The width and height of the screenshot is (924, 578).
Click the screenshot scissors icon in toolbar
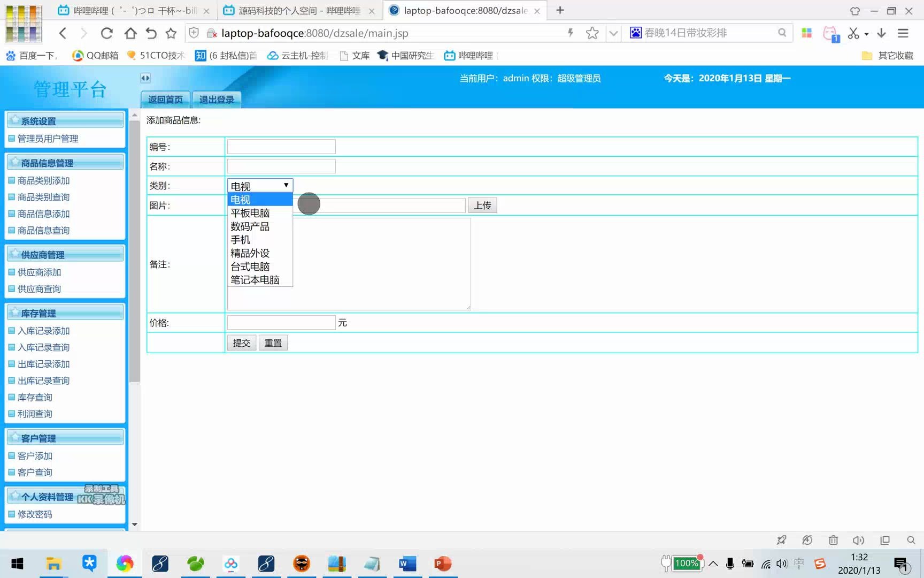854,33
